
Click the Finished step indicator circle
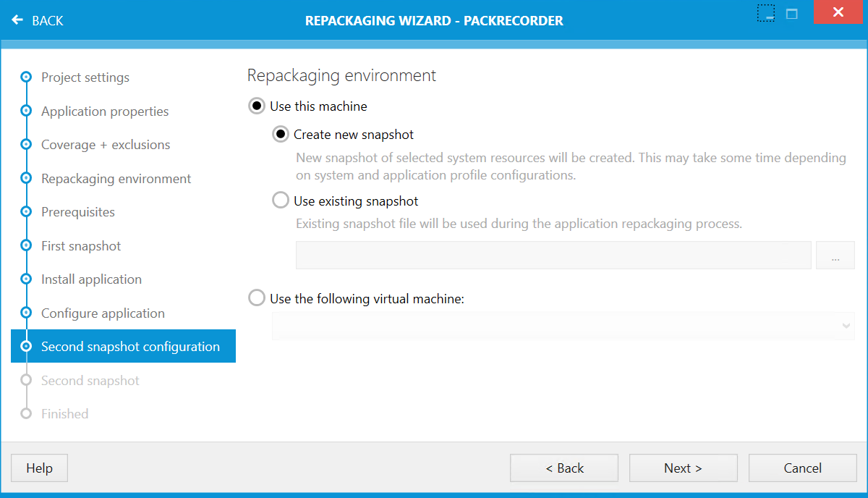click(26, 413)
